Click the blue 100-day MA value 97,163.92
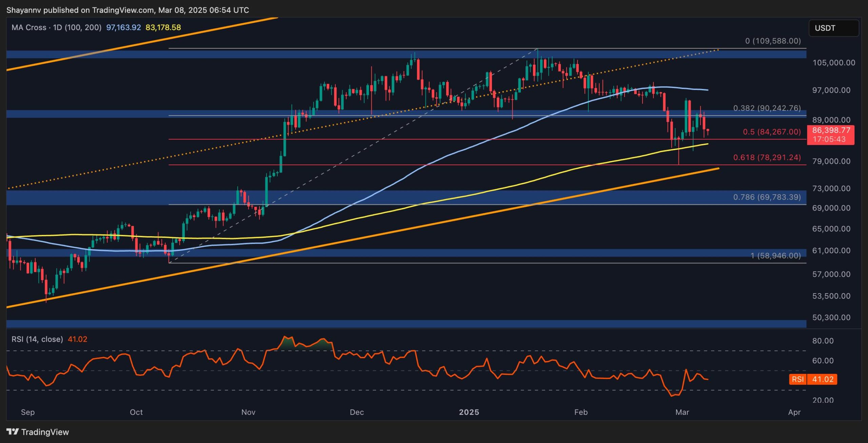 (x=123, y=27)
